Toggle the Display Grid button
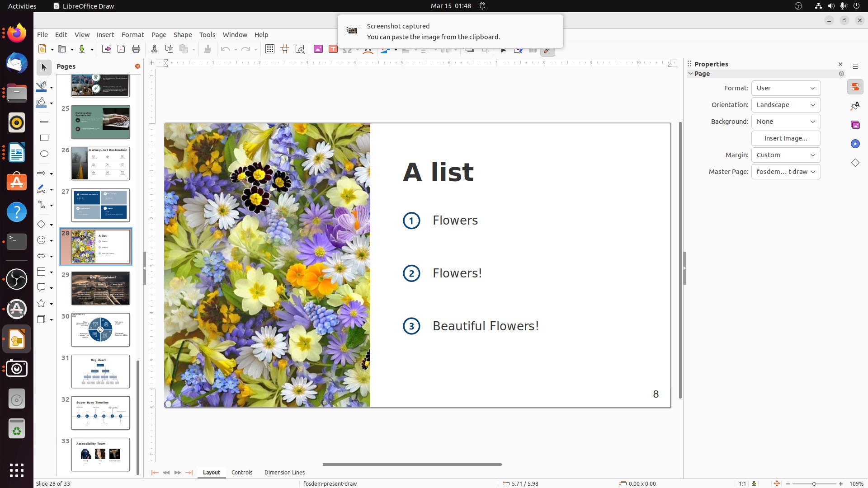The height and width of the screenshot is (488, 868). pyautogui.click(x=270, y=49)
